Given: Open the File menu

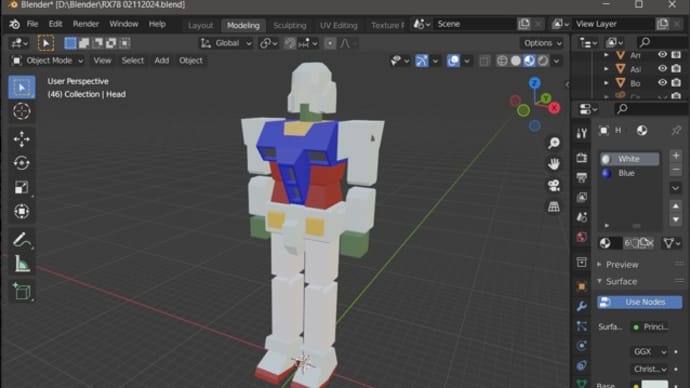Looking at the screenshot, I should [x=32, y=24].
